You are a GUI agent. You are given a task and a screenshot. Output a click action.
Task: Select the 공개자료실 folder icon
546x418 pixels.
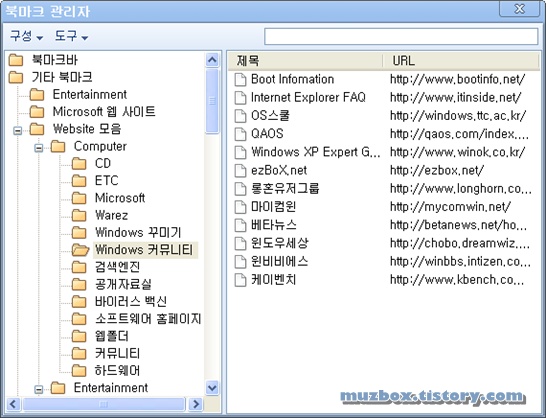79,284
